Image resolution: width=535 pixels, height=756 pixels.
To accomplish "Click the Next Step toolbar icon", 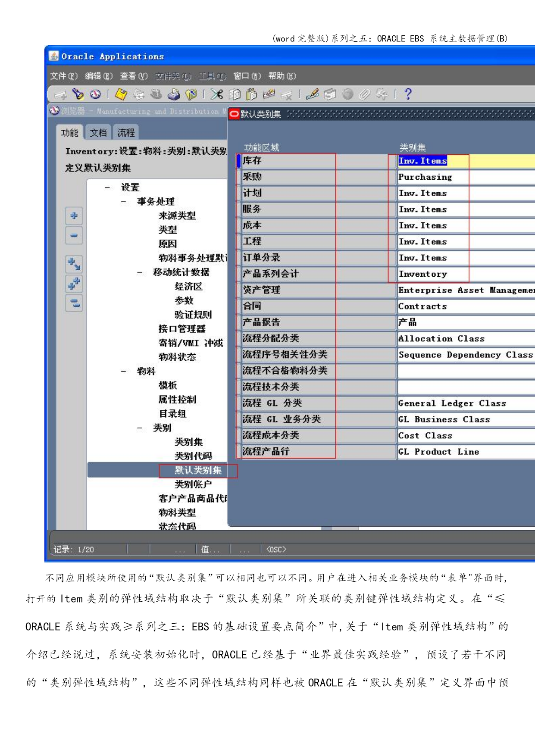I will point(139,94).
